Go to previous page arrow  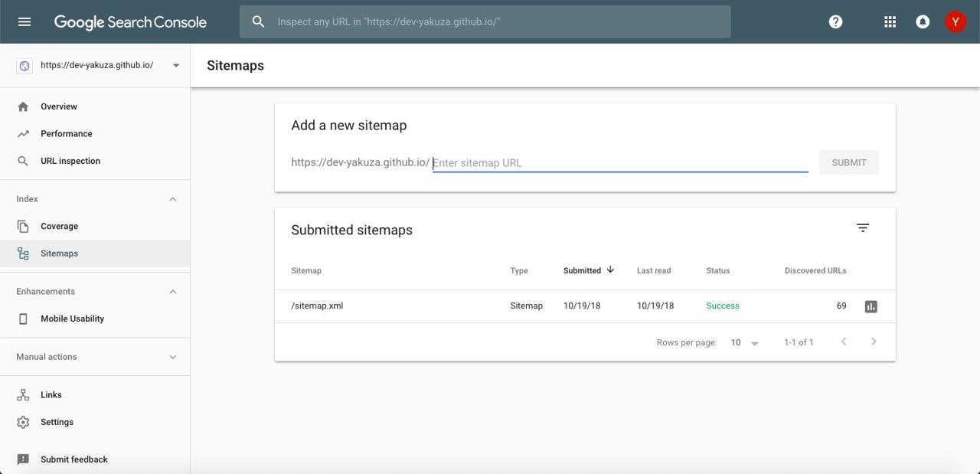[x=844, y=342]
